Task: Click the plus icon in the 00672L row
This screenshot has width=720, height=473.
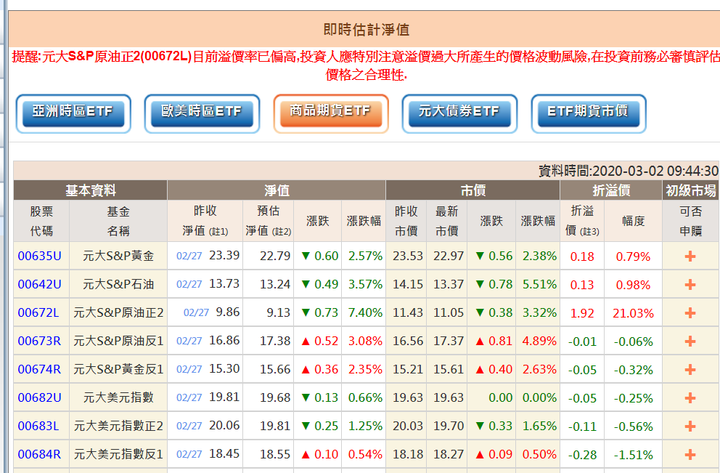Action: pos(690,313)
